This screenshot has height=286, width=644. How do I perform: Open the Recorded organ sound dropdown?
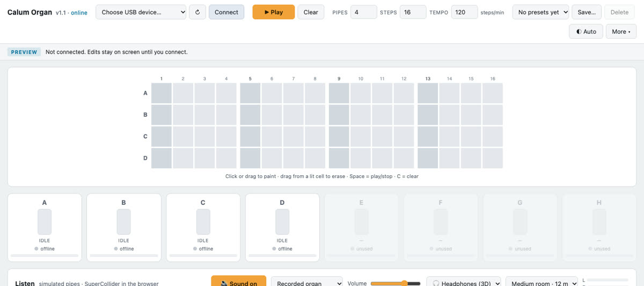(x=307, y=283)
